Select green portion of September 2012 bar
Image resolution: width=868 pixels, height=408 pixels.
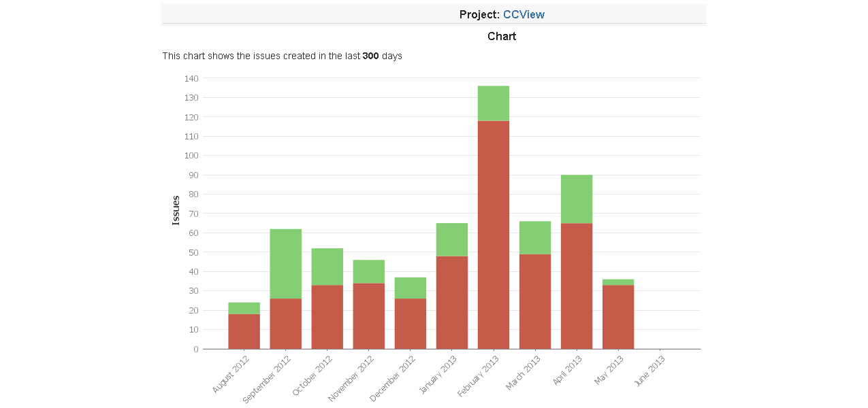click(285, 264)
